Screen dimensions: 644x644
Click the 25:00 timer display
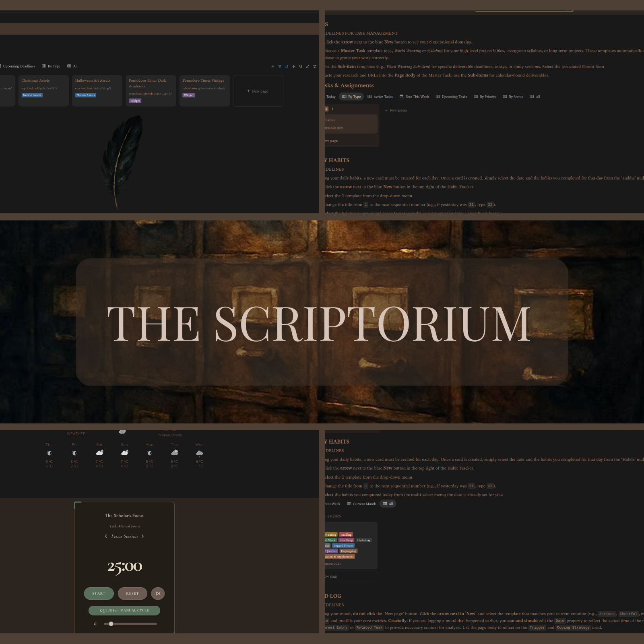click(124, 567)
